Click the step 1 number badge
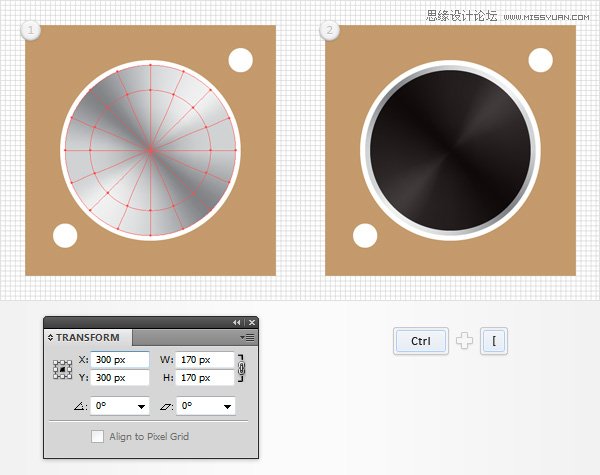 (x=31, y=30)
